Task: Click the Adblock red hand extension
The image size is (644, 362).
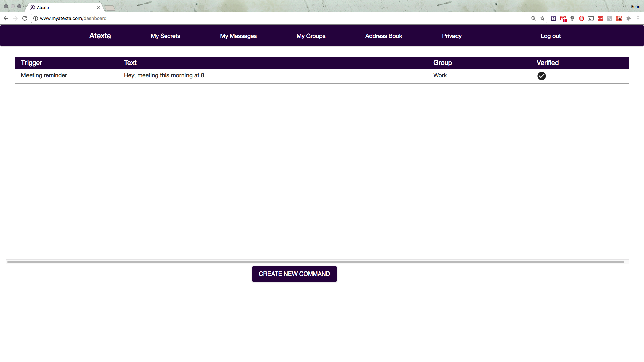Action: [x=582, y=18]
